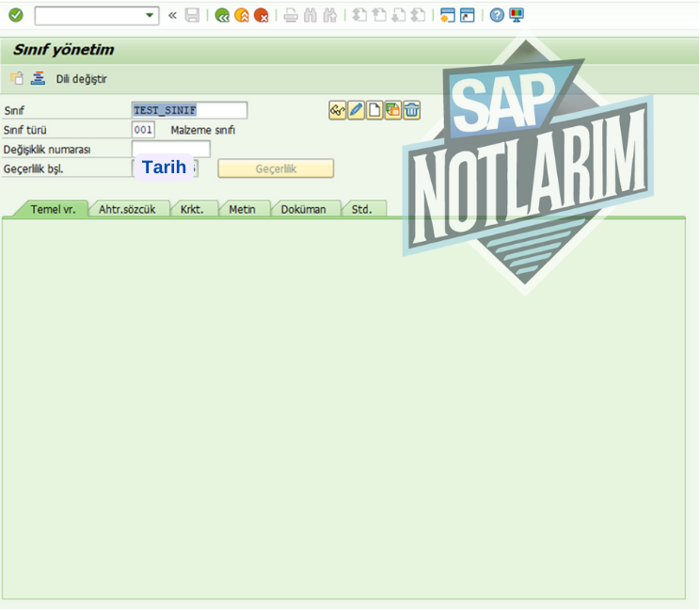700x610 pixels.
Task: Select the Std. tab
Action: [x=361, y=209]
